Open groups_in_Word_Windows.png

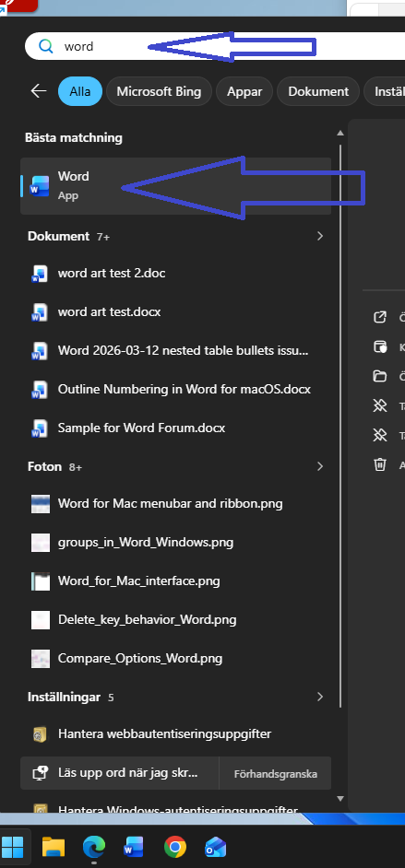click(175, 543)
